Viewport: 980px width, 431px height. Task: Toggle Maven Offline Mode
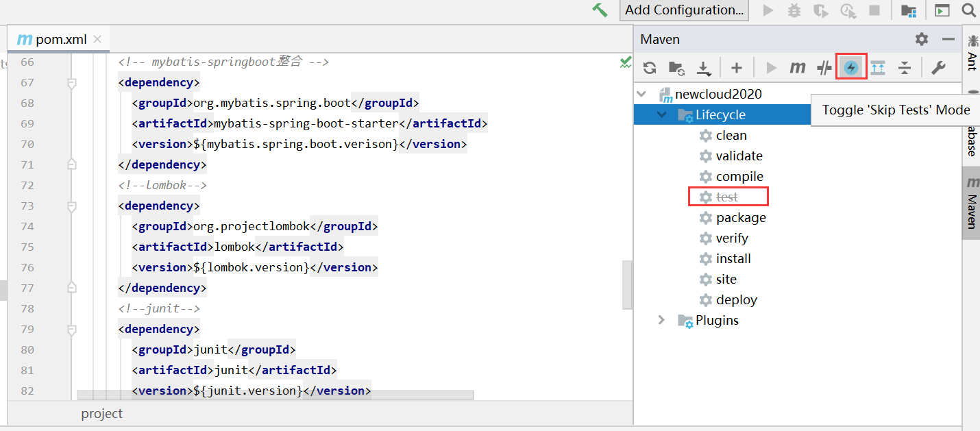pyautogui.click(x=824, y=68)
